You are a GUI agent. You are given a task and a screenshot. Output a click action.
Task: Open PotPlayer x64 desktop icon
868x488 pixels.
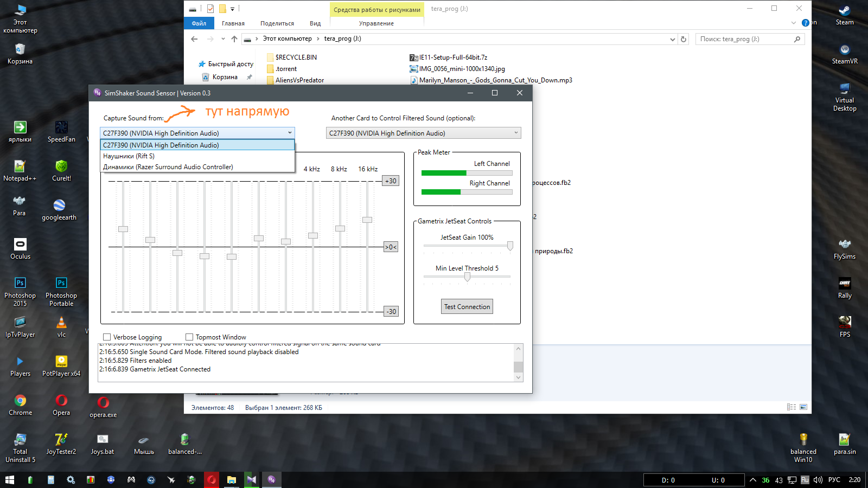click(x=61, y=366)
